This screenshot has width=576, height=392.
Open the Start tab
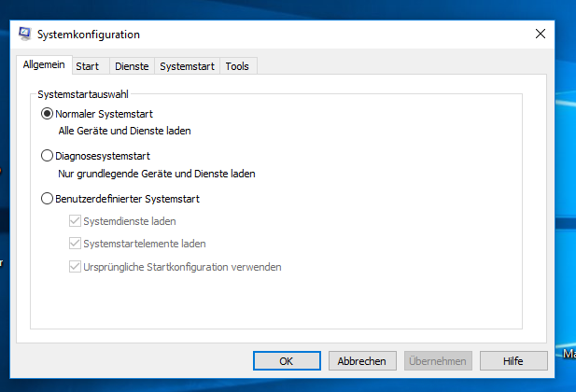(88, 66)
